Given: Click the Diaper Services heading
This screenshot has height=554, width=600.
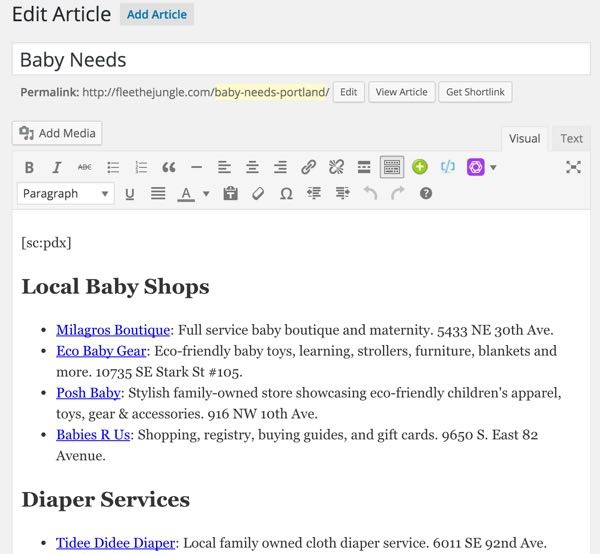Looking at the screenshot, I should coord(106,500).
